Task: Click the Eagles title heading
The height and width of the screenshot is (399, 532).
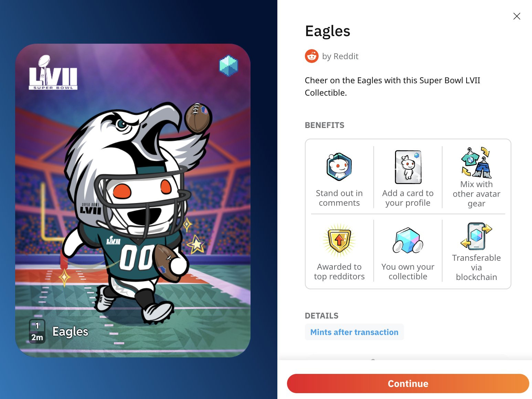Action: pyautogui.click(x=328, y=31)
